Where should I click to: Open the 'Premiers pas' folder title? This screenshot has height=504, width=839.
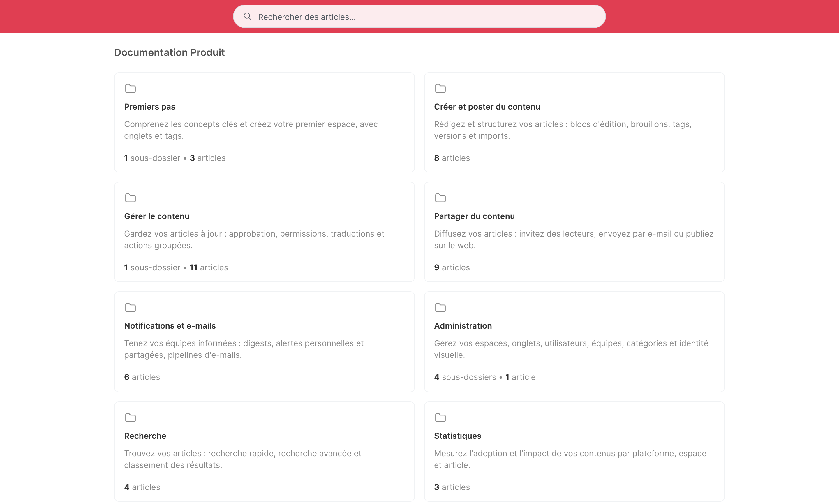[x=150, y=107]
